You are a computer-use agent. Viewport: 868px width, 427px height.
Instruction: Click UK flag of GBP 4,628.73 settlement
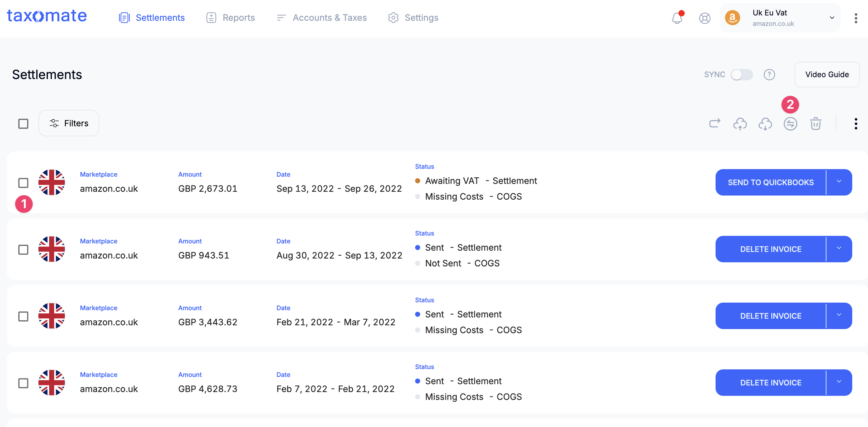[x=52, y=382]
